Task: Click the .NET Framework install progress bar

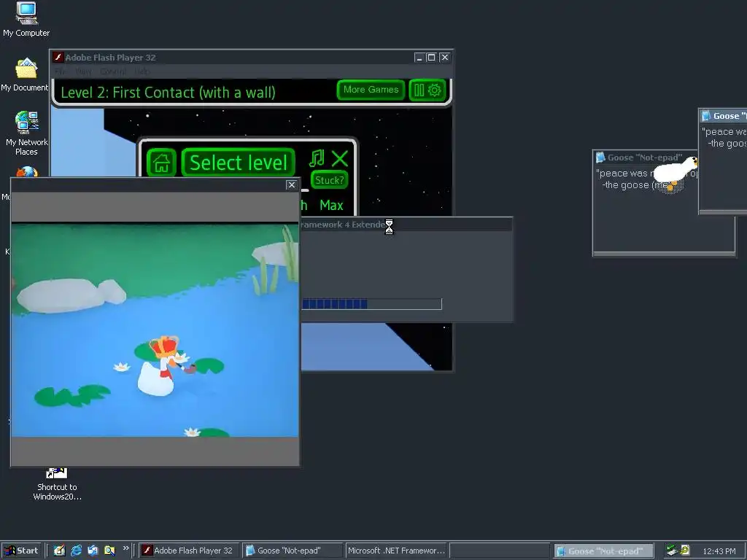Action: [x=371, y=304]
